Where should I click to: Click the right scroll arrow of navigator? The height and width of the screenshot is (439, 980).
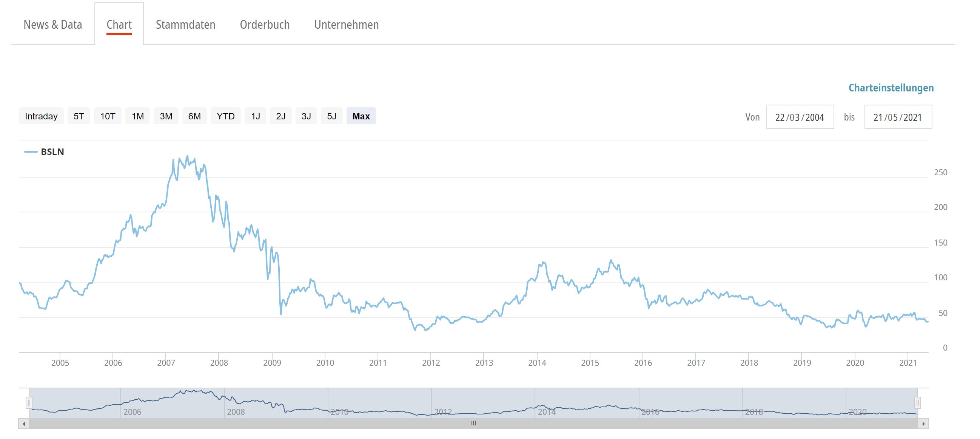pyautogui.click(x=923, y=424)
